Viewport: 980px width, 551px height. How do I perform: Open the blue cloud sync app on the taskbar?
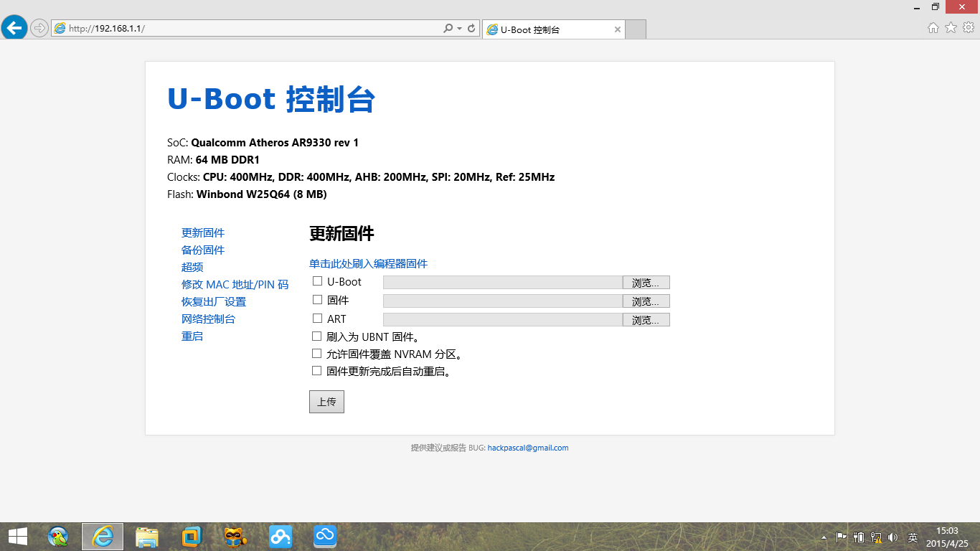tap(325, 537)
